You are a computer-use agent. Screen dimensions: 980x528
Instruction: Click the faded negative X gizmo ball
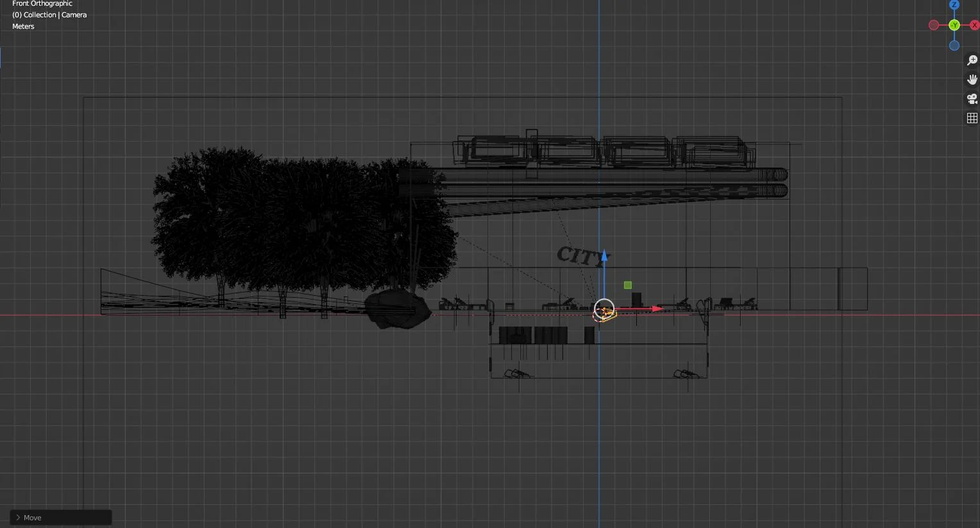934,25
